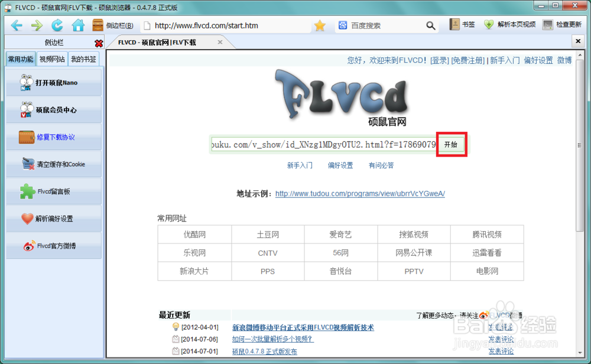This screenshot has width=591, height=364.
Task: Switch to 视频网站 tab
Action: coord(52,59)
